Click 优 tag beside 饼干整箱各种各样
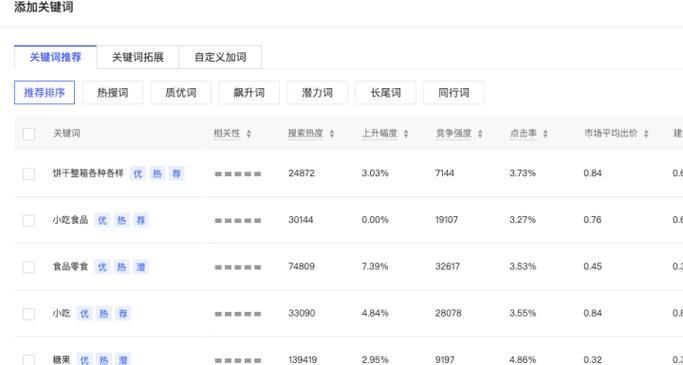The image size is (683, 365). pos(138,174)
